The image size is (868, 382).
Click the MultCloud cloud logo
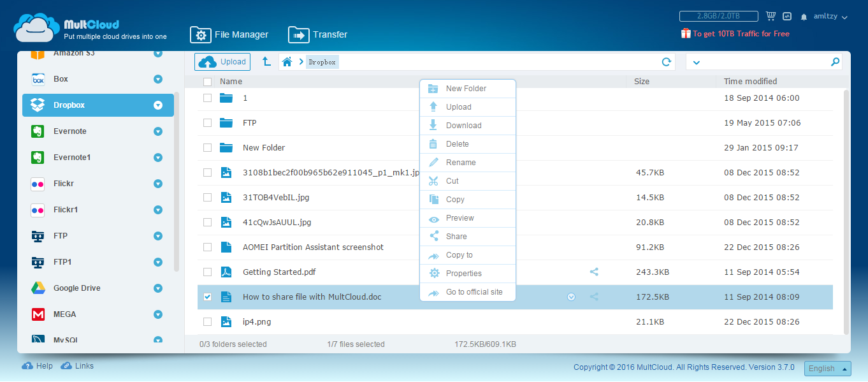(x=36, y=28)
